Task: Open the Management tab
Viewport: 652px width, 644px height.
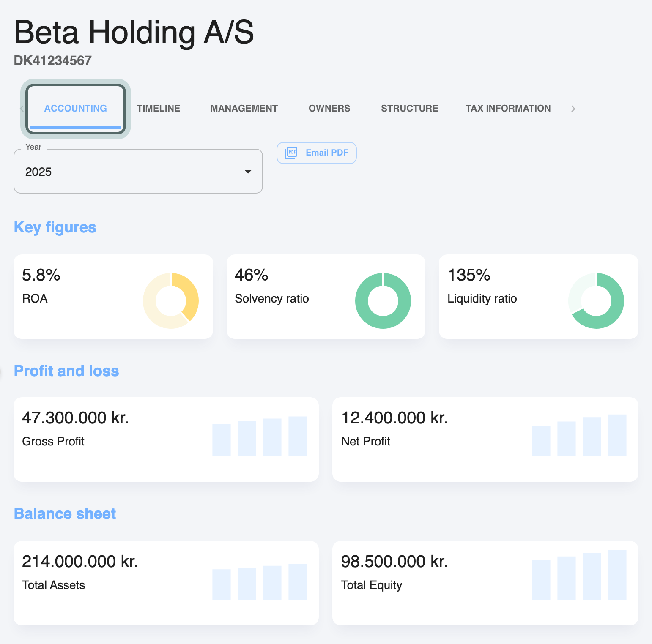Action: 244,109
